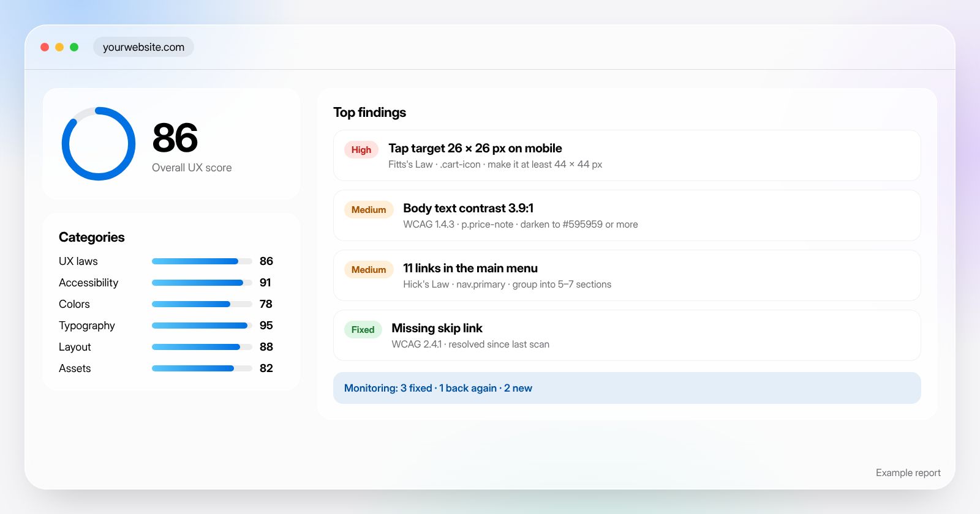
Task: Click the Accessibility score 91
Action: click(x=265, y=283)
